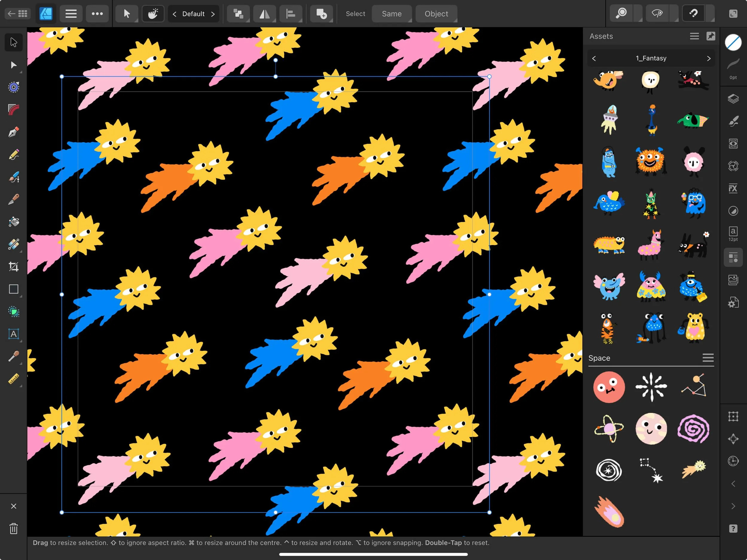Select the Artistic Text tool

coord(13,334)
